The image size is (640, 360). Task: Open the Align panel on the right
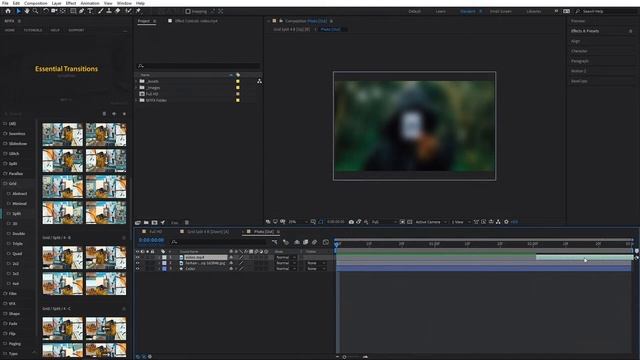576,41
